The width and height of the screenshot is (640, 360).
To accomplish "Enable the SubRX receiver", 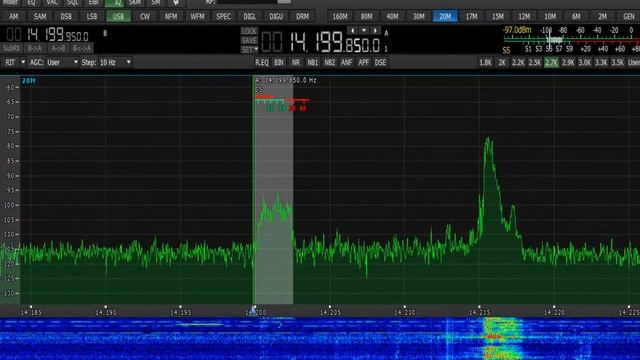I will [x=11, y=48].
